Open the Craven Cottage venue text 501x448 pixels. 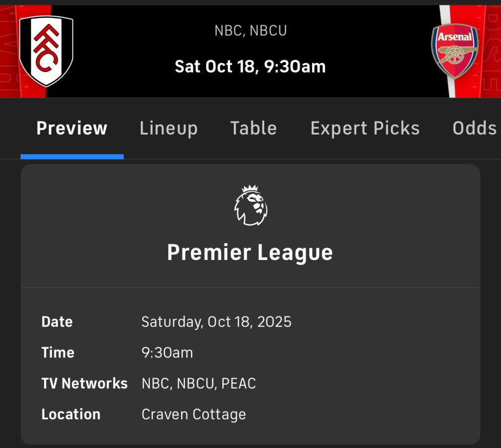point(194,414)
